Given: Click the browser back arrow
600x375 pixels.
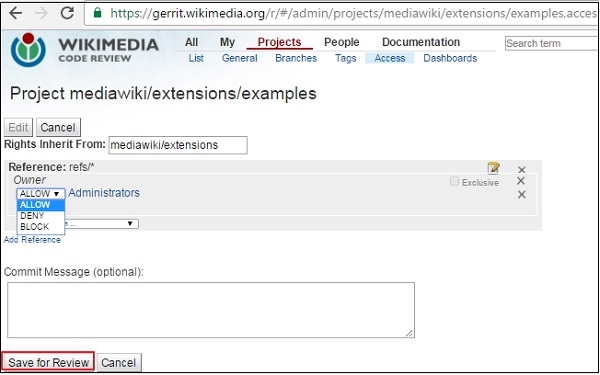Looking at the screenshot, I should [16, 13].
